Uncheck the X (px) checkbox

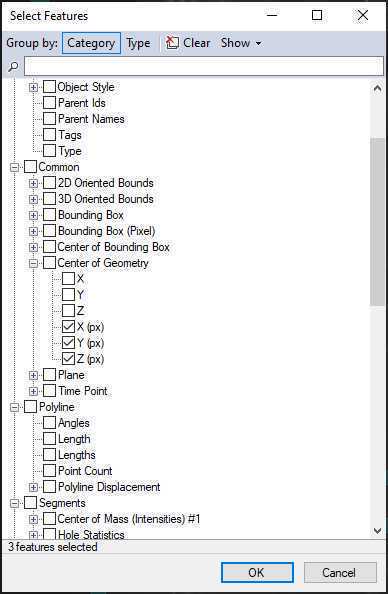(x=68, y=327)
